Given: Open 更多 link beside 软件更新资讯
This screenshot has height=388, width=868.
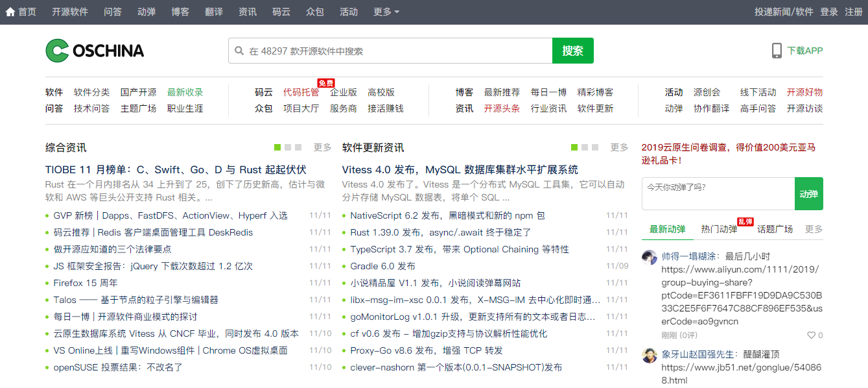Looking at the screenshot, I should (x=620, y=147).
